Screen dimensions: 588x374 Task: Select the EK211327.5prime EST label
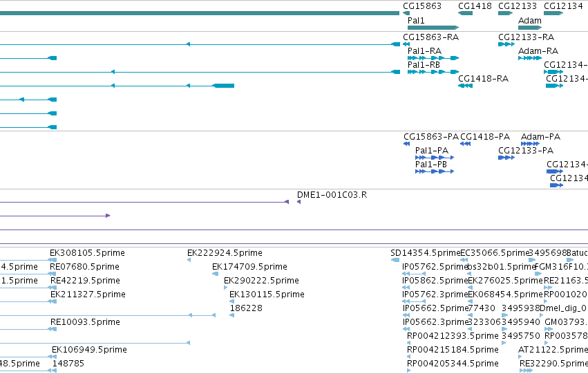click(88, 295)
